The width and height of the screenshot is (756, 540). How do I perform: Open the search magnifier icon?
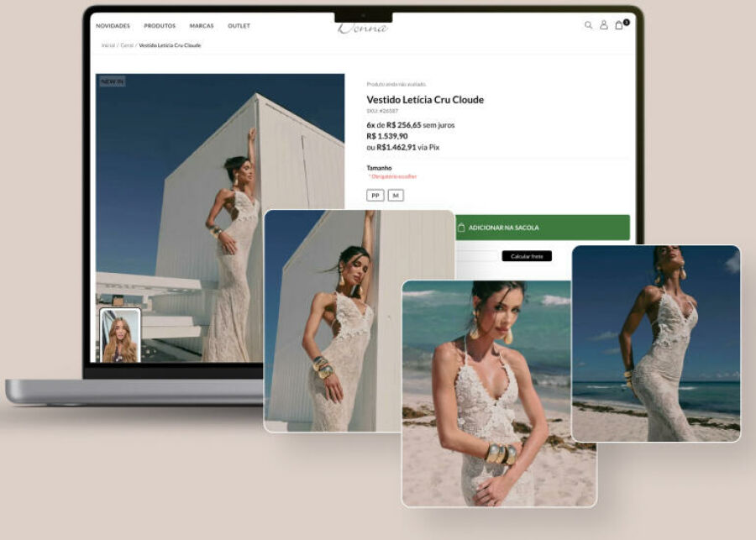point(586,26)
